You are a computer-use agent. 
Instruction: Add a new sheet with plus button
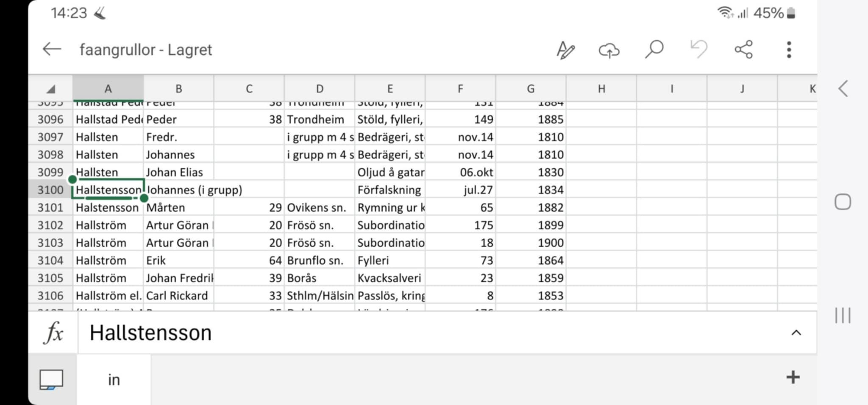793,377
